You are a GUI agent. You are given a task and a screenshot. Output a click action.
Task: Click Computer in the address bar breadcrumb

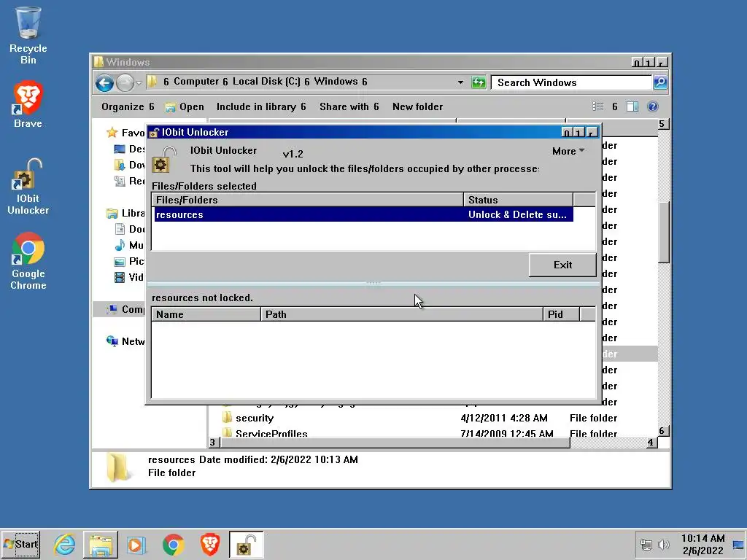pos(196,82)
